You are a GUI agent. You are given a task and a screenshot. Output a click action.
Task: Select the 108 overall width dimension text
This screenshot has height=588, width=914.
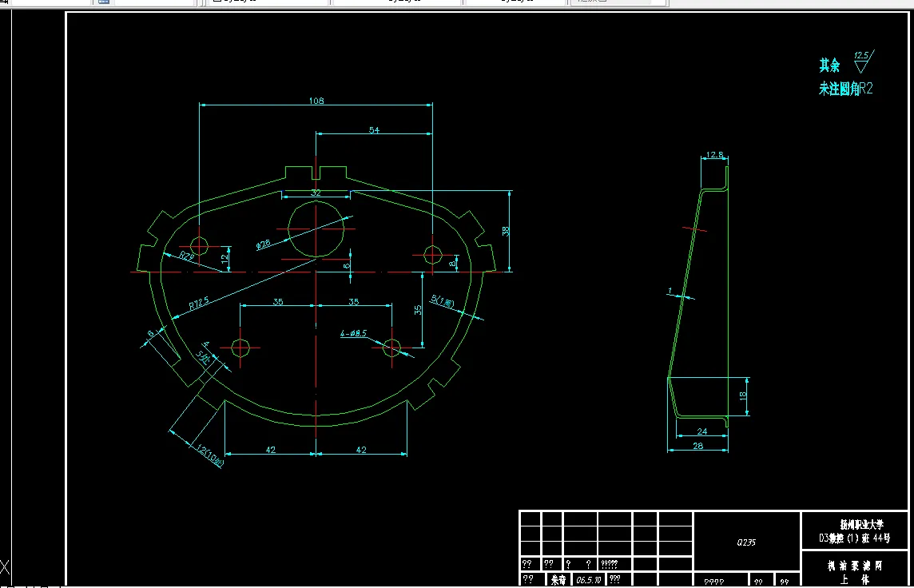point(316,101)
